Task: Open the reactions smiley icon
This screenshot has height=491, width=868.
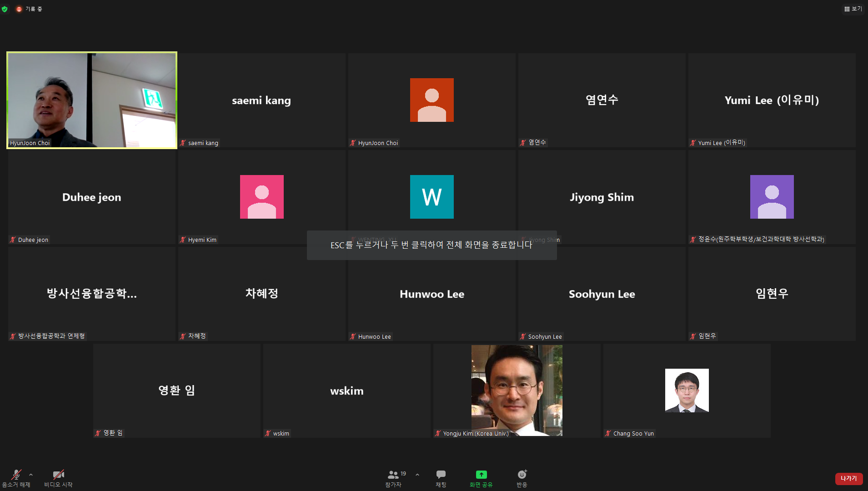Action: coord(522,474)
